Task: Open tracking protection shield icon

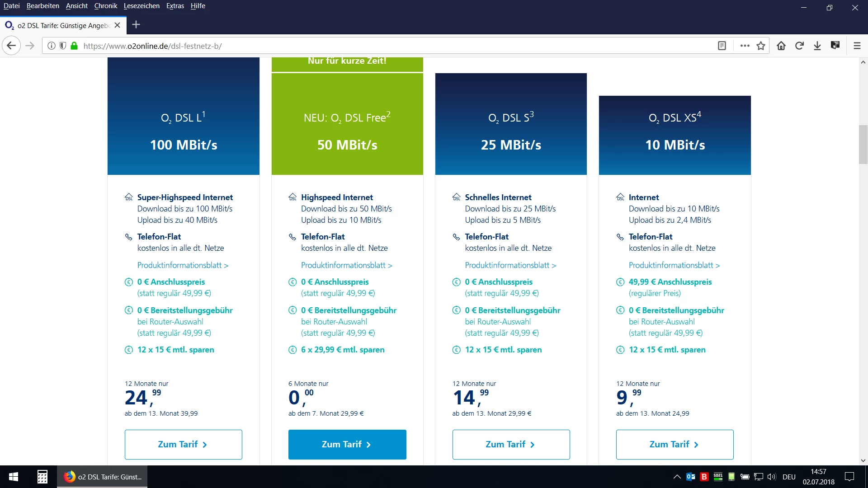Action: 63,46
